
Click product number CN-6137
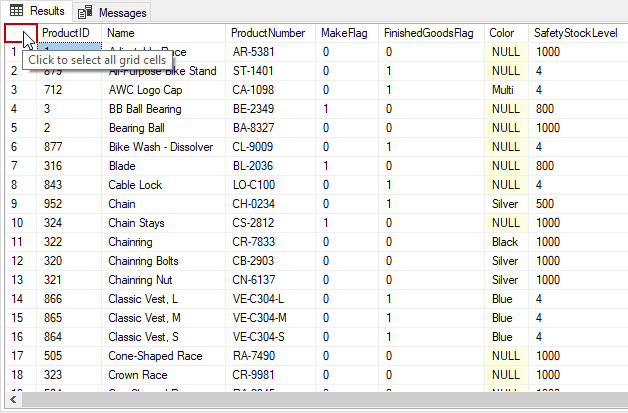271,280
